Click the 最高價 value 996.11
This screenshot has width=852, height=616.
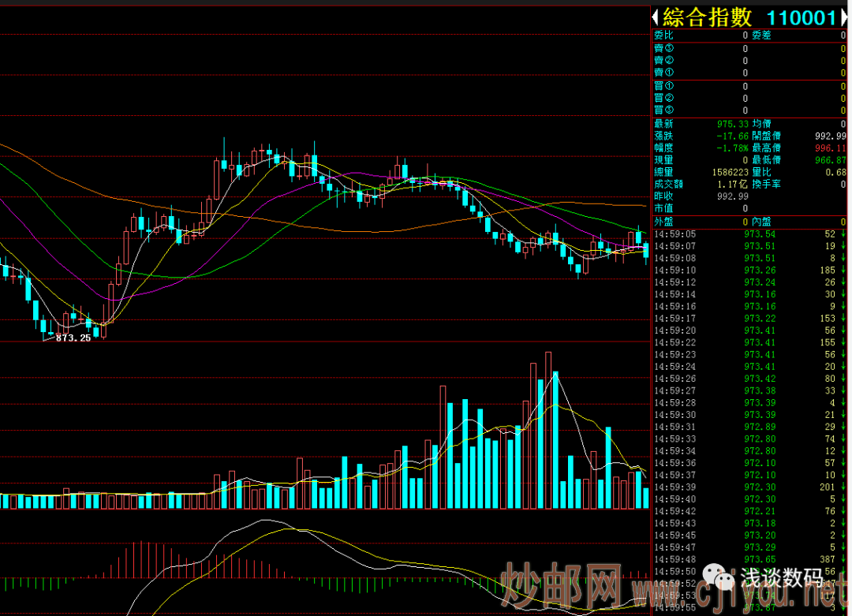click(830, 147)
